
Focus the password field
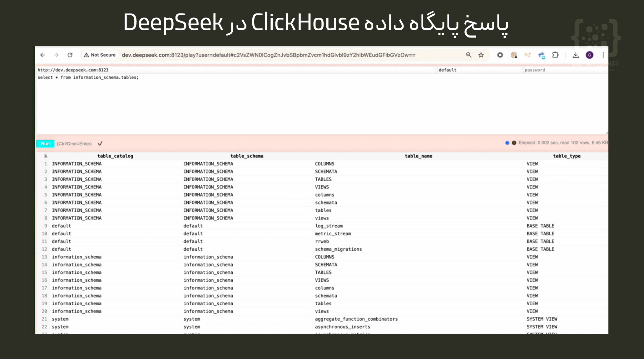(566, 70)
